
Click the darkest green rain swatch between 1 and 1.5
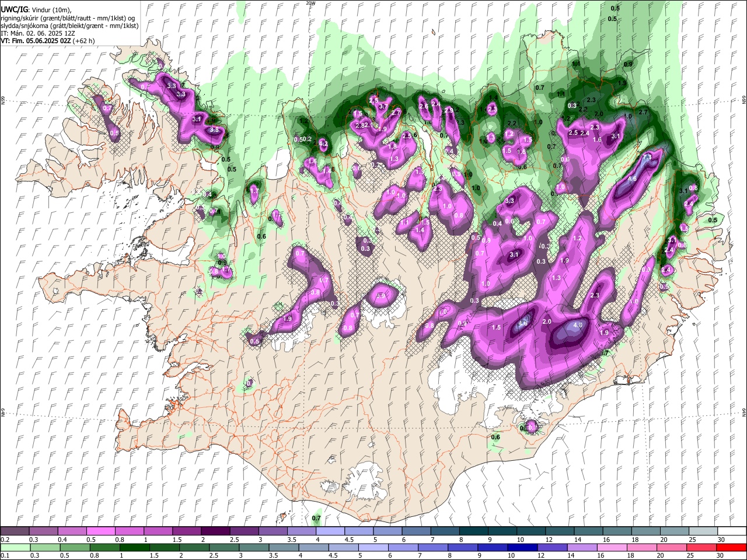tap(135, 548)
